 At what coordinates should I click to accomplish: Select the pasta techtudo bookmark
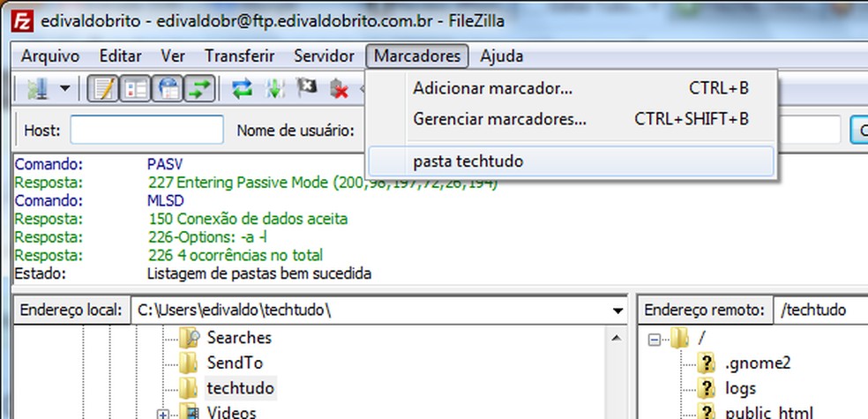click(x=572, y=161)
